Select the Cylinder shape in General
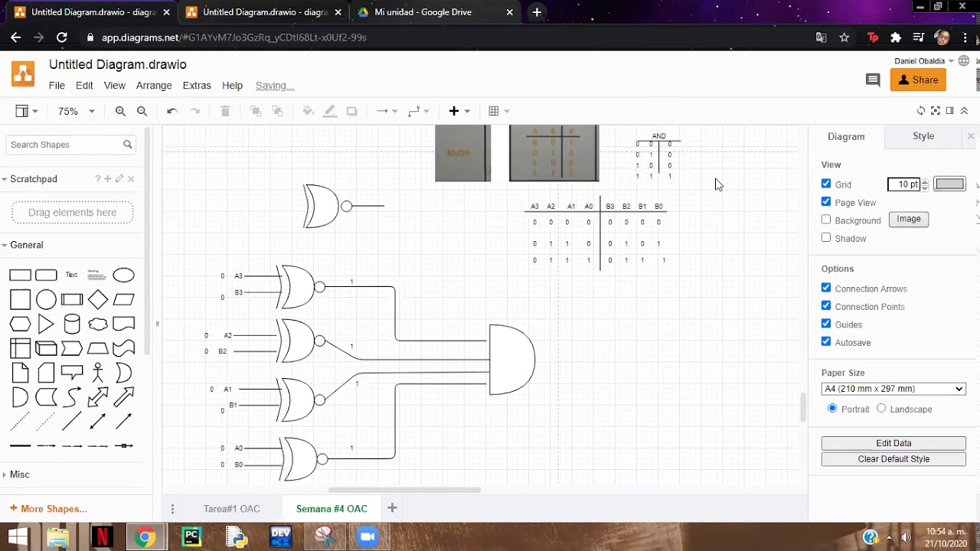Image resolution: width=980 pixels, height=551 pixels. tap(72, 324)
